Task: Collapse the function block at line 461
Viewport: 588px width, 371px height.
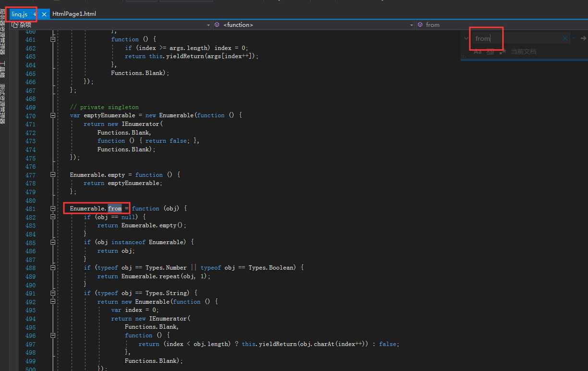Action: (x=53, y=39)
